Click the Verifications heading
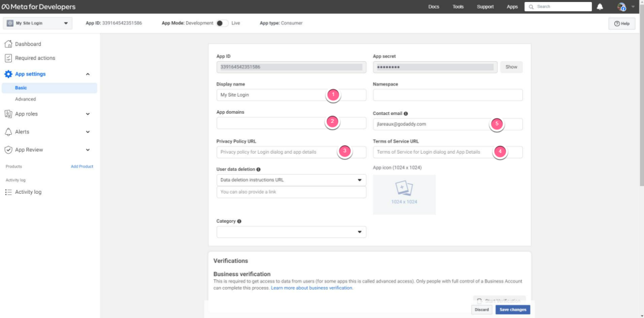 (231, 261)
